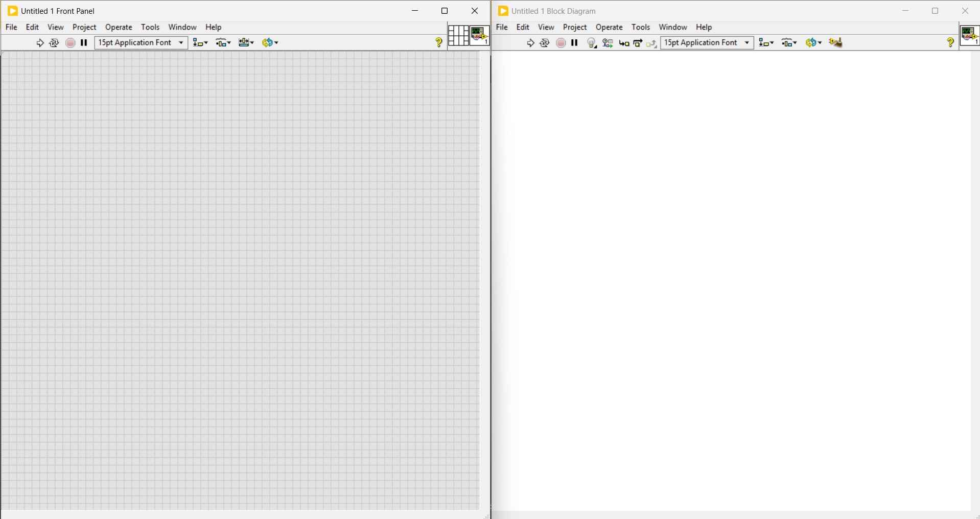The height and width of the screenshot is (519, 980).
Task: Pause execution in the Block Diagram toolbar
Action: (575, 43)
